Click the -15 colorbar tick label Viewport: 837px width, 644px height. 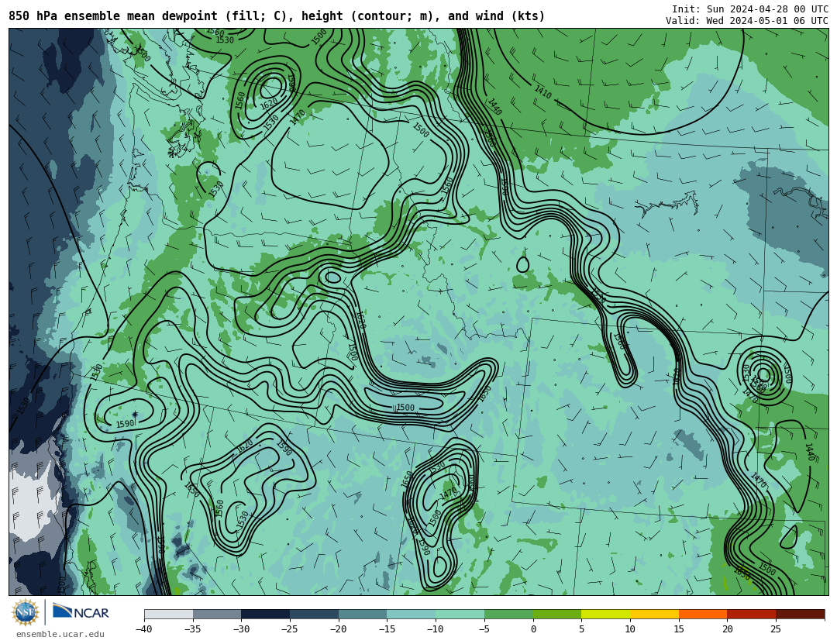click(387, 629)
